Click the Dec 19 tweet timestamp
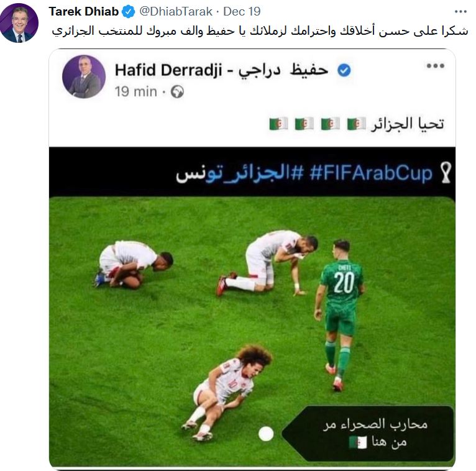Viewport: 476px width, 471px height. tap(242, 12)
